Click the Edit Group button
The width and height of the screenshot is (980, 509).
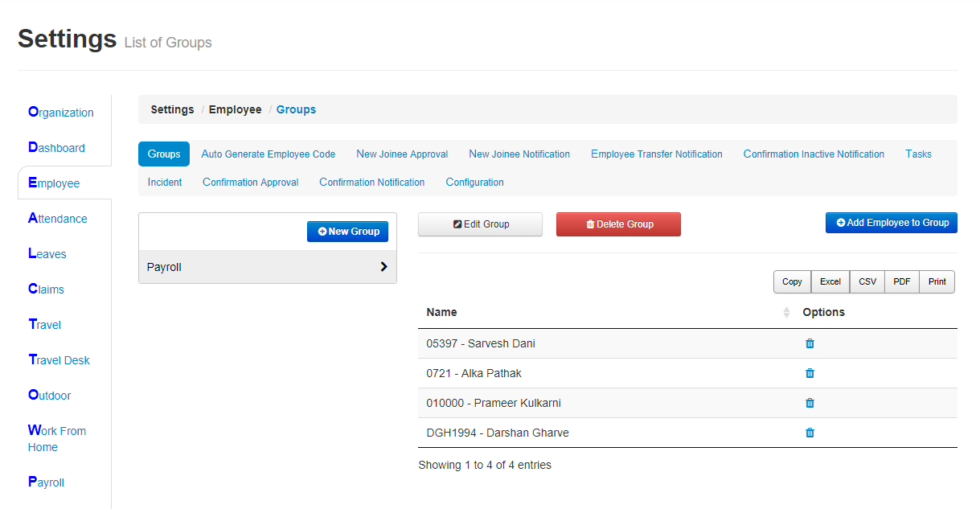tap(480, 224)
